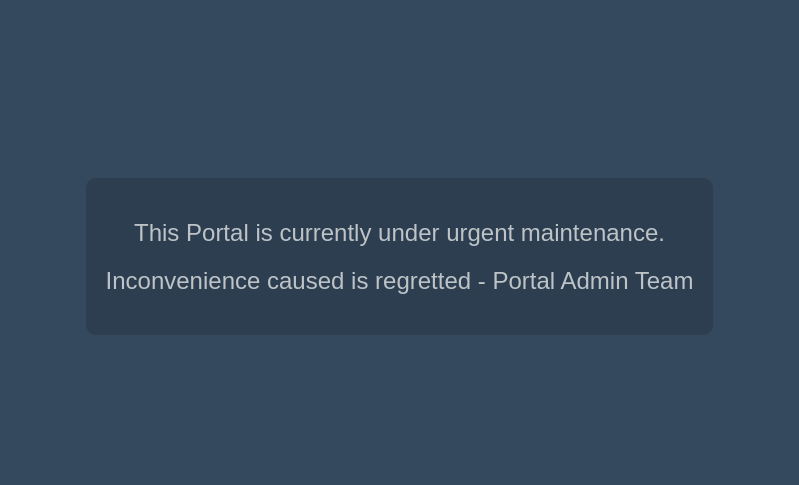This screenshot has width=799, height=485.
Task: Select the word 'regretted' in the notice
Action: [x=423, y=282]
